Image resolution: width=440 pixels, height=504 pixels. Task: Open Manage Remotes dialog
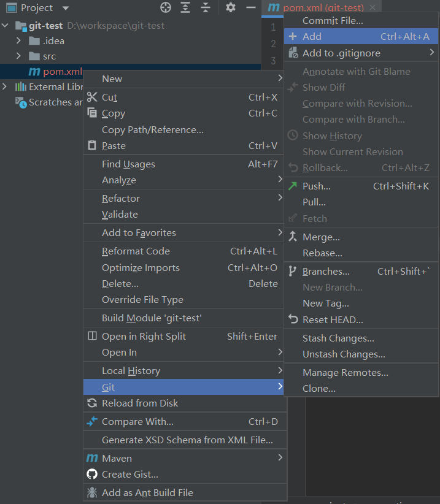(x=345, y=373)
